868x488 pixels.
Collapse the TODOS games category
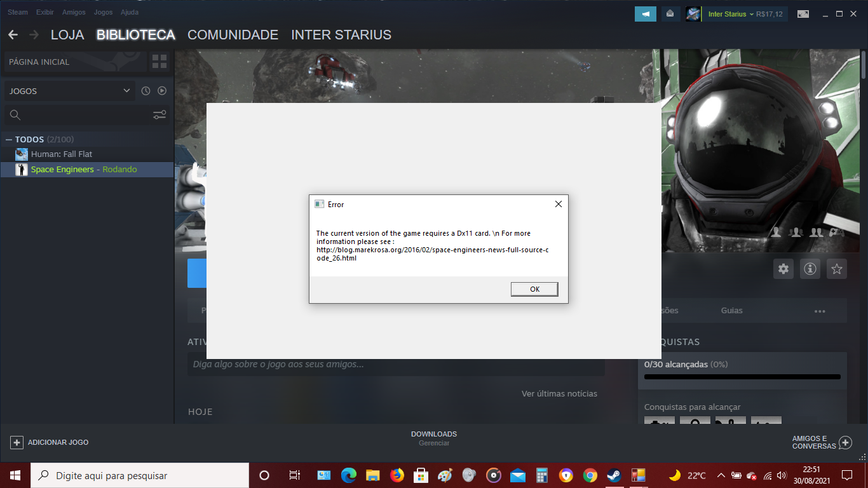point(9,139)
